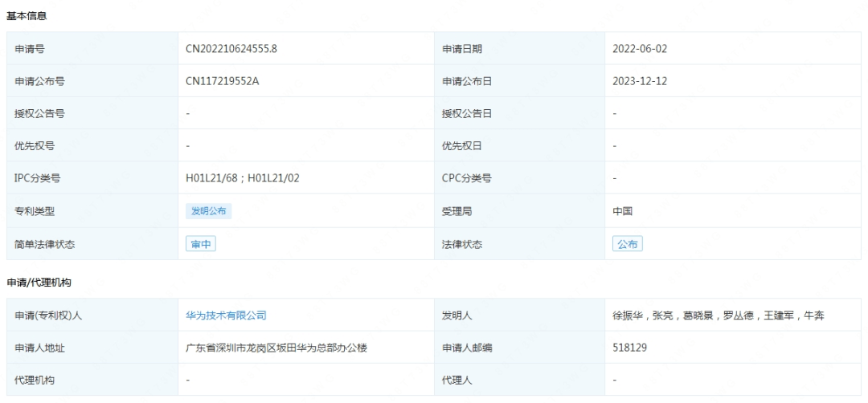Select publication number CN117219552A
The height and width of the screenshot is (403, 868).
pyautogui.click(x=223, y=81)
